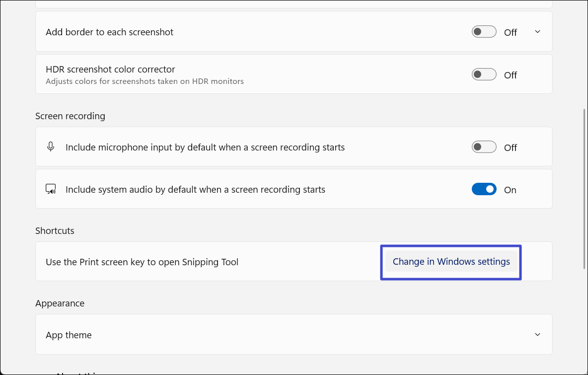Expand the Add border screenshot options chevron
This screenshot has height=375, width=588.
[537, 31]
